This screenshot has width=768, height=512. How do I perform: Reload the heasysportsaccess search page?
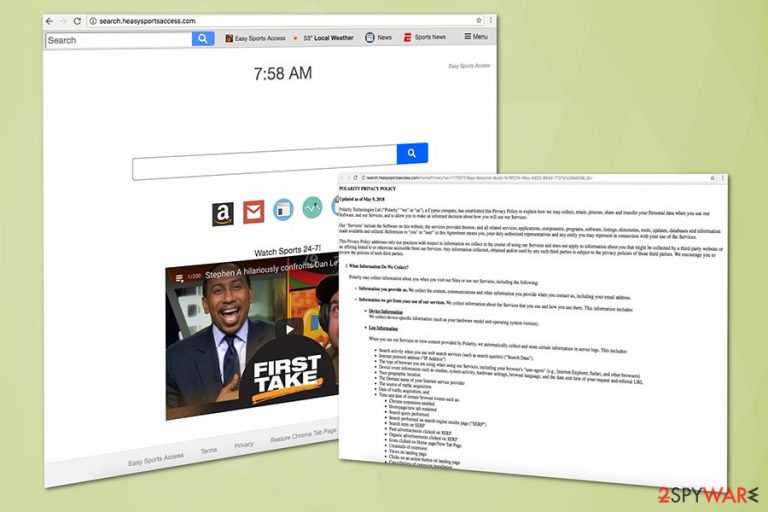(77, 21)
